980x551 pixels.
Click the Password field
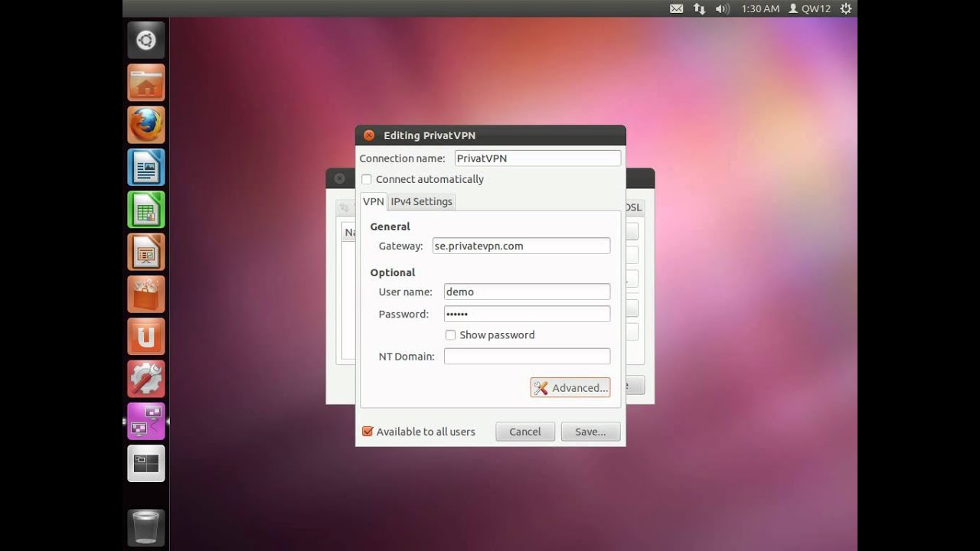(527, 314)
